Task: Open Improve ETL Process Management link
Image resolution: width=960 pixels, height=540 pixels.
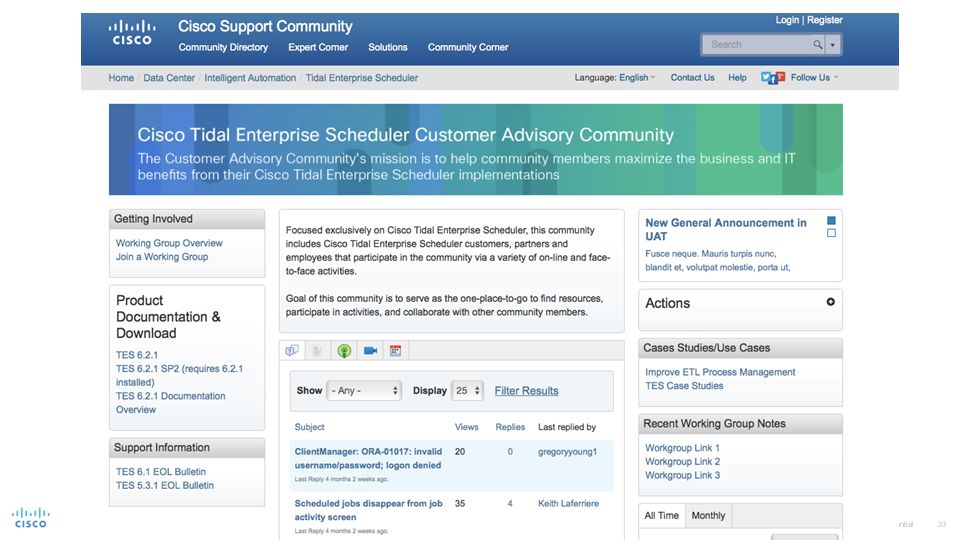Action: (x=720, y=372)
